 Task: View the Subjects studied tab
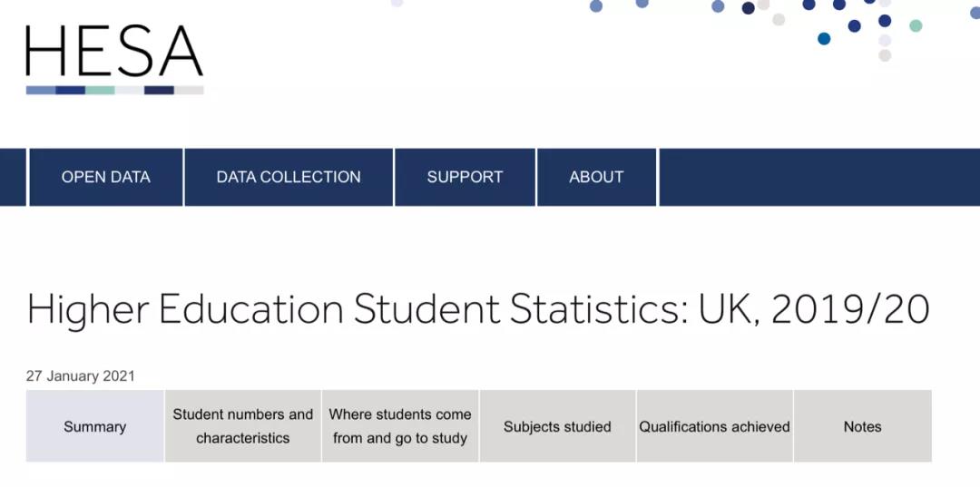coord(557,426)
